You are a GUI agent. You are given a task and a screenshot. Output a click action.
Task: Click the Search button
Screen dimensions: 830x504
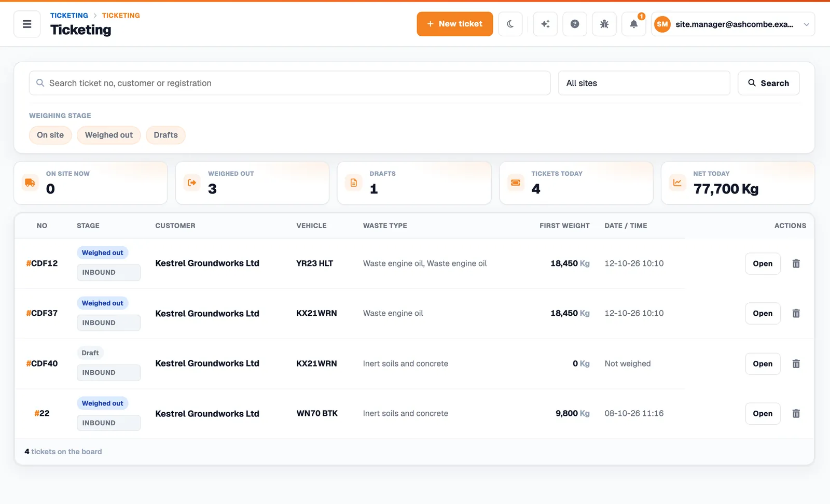point(768,83)
